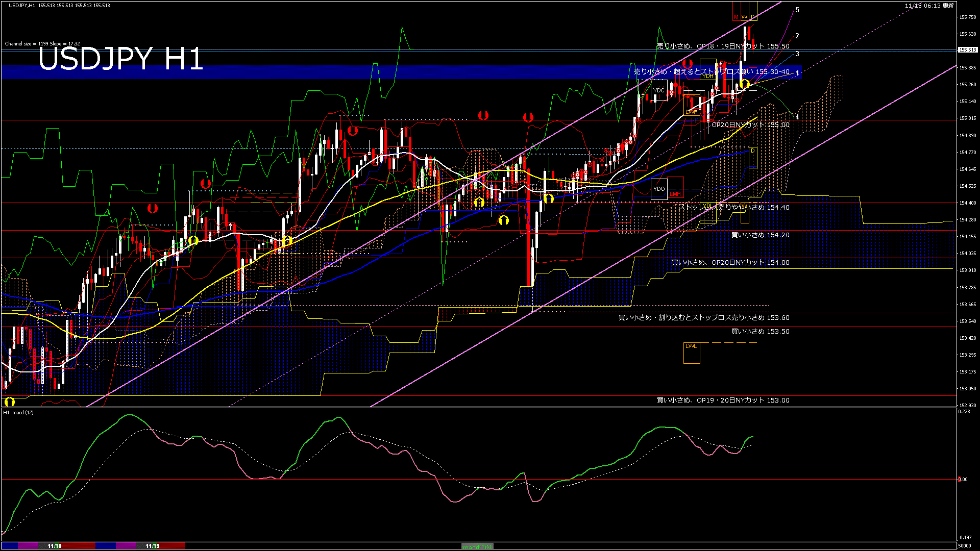Click the 売り小さめ 155.50 order label
The width and height of the screenshot is (980, 551).
pos(723,46)
